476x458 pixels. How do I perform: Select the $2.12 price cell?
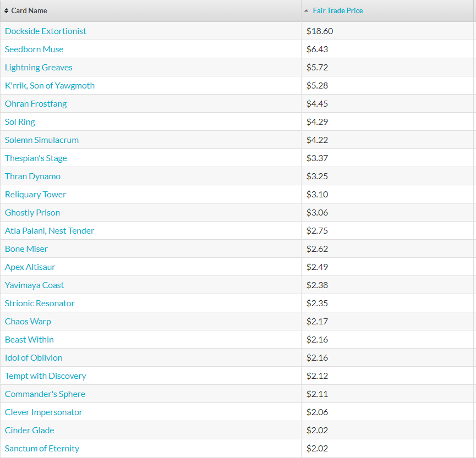(x=387, y=376)
